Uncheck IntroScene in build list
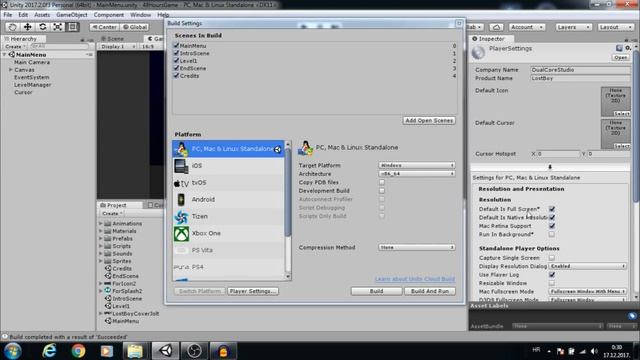The width and height of the screenshot is (640, 360). (x=176, y=53)
